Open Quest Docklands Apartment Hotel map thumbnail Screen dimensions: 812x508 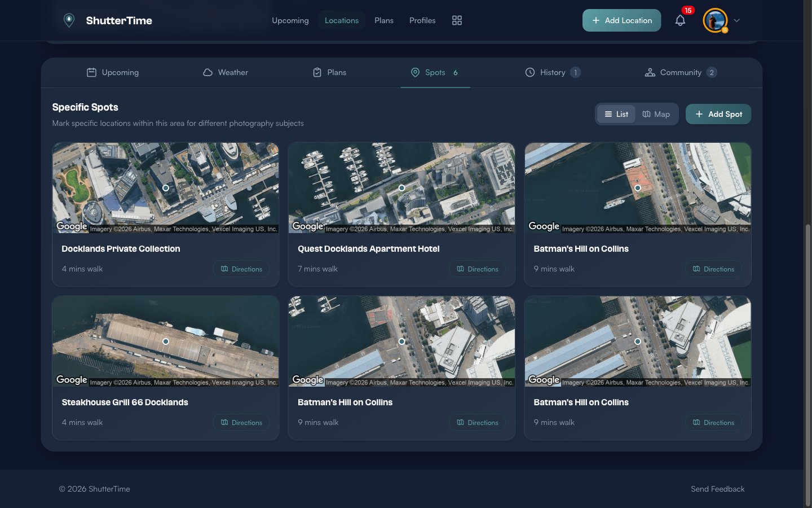[x=401, y=188]
